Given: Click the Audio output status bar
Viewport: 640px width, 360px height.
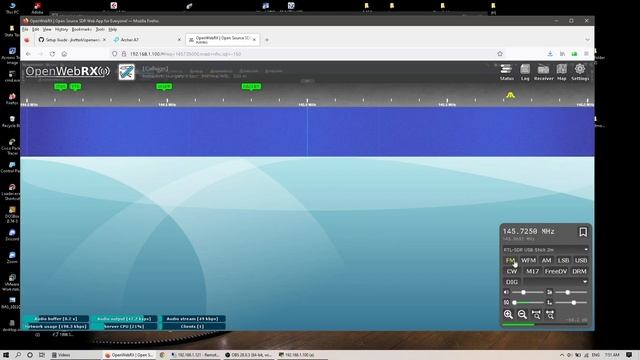Looking at the screenshot, I should tap(124, 318).
